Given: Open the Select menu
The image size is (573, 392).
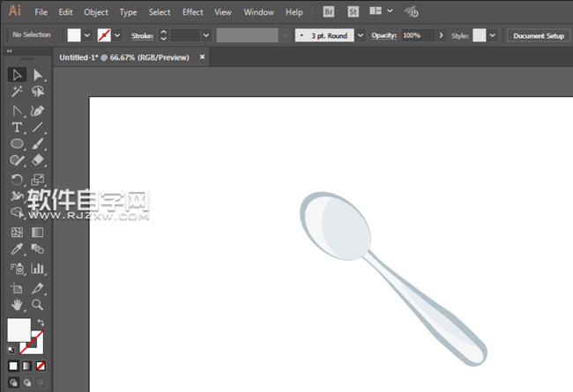Looking at the screenshot, I should pyautogui.click(x=160, y=12).
